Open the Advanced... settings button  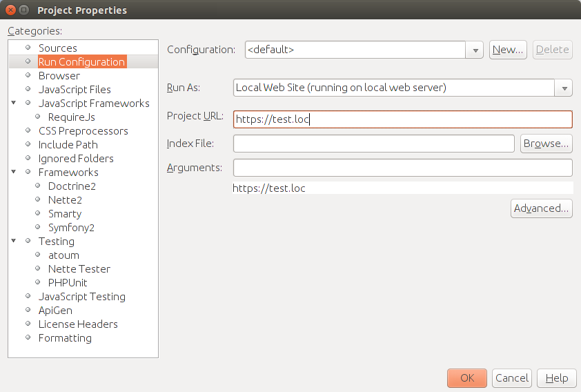point(542,208)
